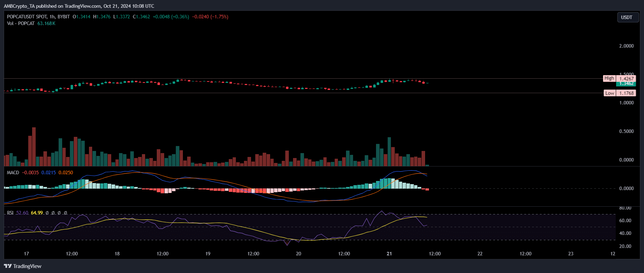Click the 2.0000 price axis level
Screen dimensions: 644x273
coord(626,46)
